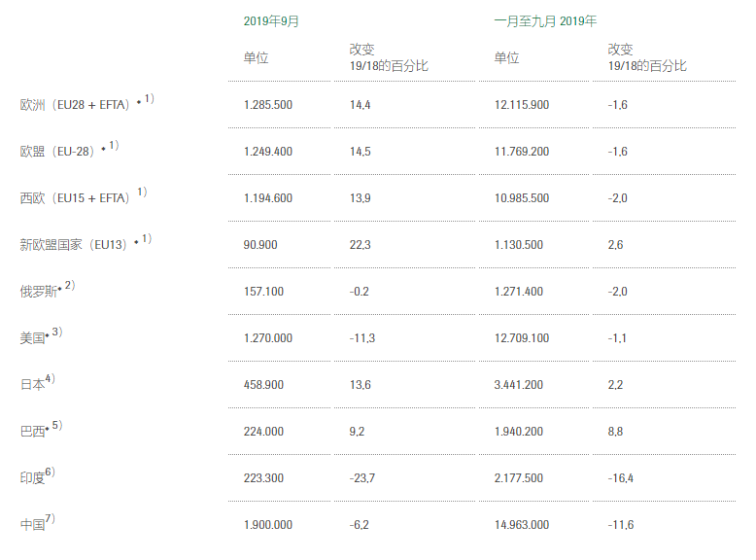Viewport: 756px width, 560px height.
Task: Click the 西欧 (EU15 + EFTA) row label
Action: (75, 198)
